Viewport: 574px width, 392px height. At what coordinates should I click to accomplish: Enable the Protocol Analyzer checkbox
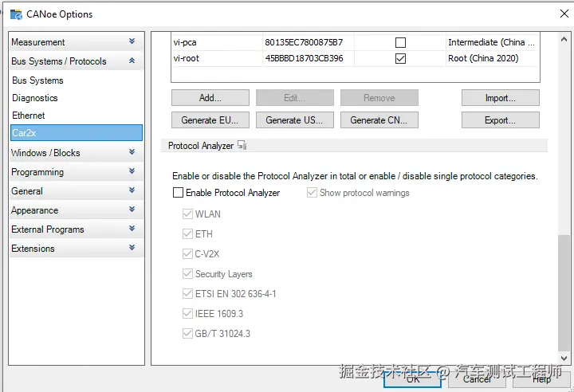(x=178, y=193)
